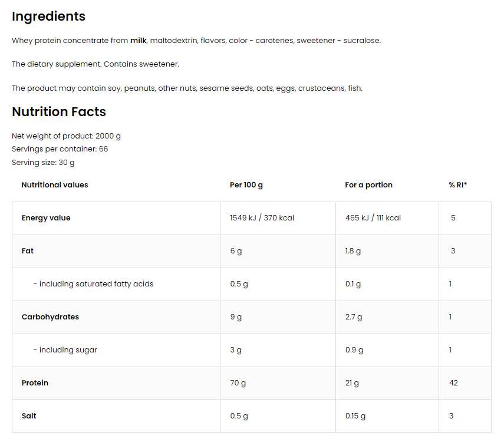The height and width of the screenshot is (442, 504).
Task: Click the bold word "milk" in ingredients
Action: (x=139, y=41)
